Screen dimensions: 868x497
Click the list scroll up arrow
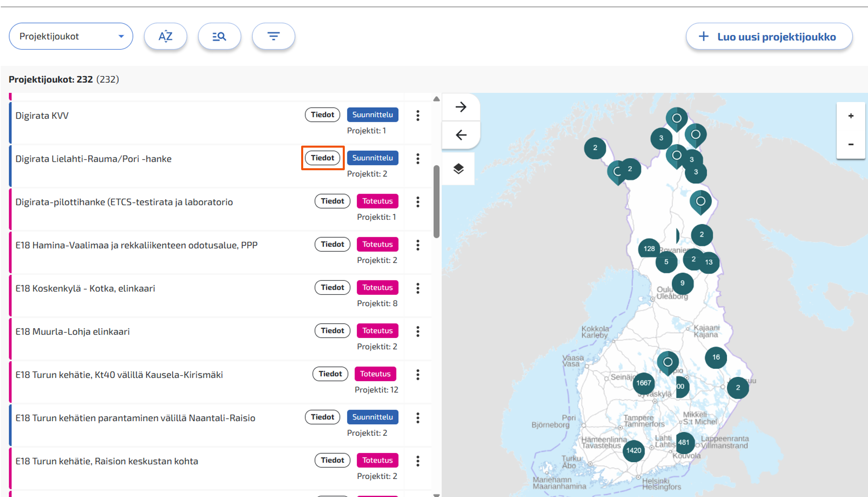click(436, 99)
